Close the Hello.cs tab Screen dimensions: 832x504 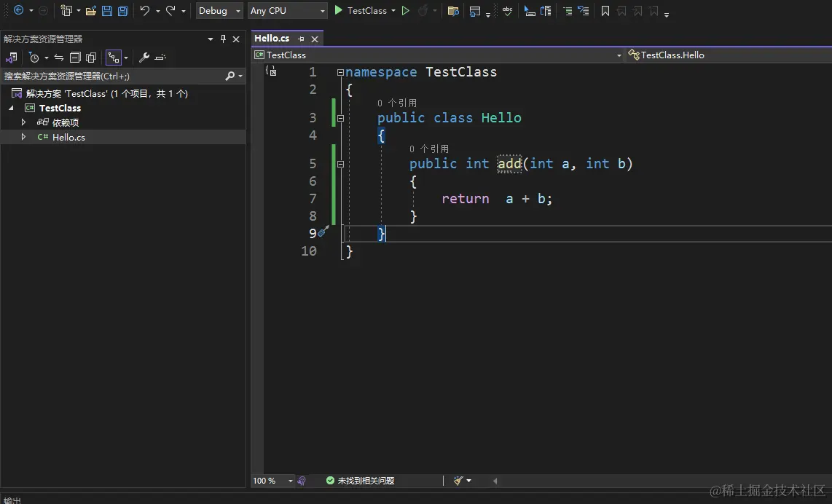pos(315,39)
